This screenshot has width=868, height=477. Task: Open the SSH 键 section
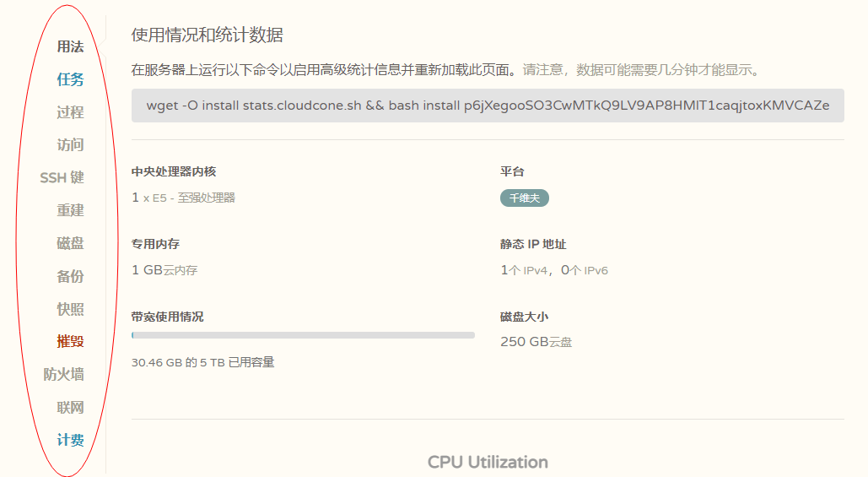tap(62, 178)
